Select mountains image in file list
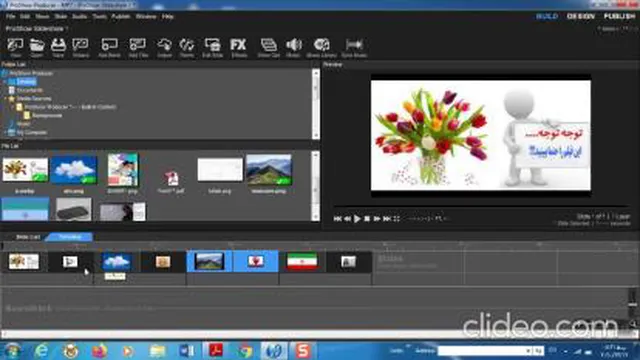This screenshot has width=640, height=360. tap(269, 170)
